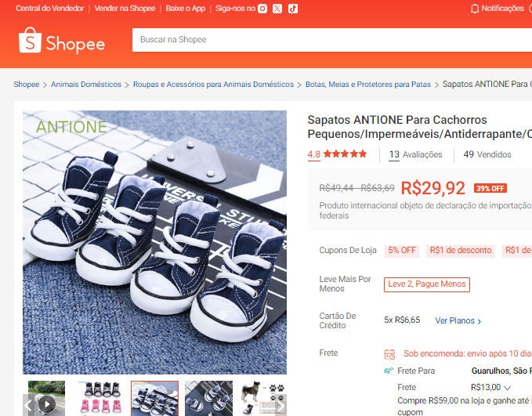Viewport: 532px width, 416px height.
Task: Open Central do Vendedor menu link
Action: [x=49, y=9]
